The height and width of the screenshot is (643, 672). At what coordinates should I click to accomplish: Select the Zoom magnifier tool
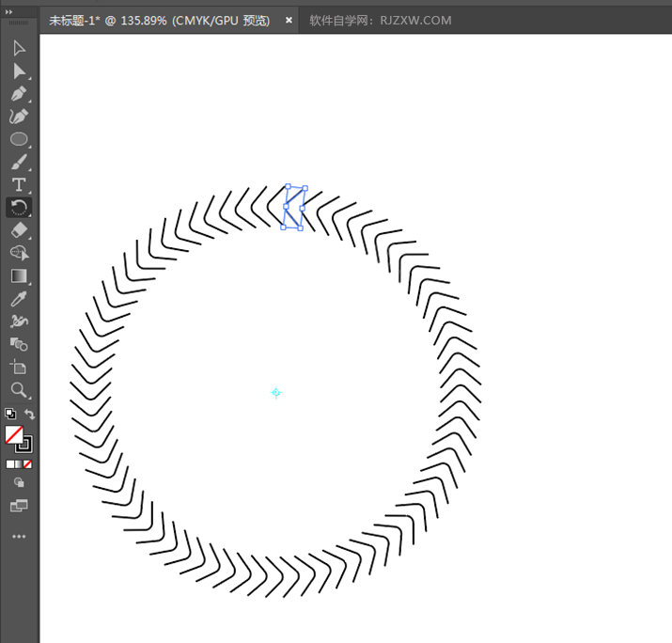click(19, 390)
